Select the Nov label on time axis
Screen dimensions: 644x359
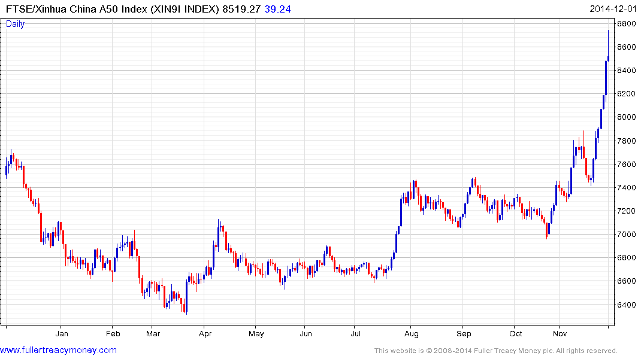[x=560, y=333]
